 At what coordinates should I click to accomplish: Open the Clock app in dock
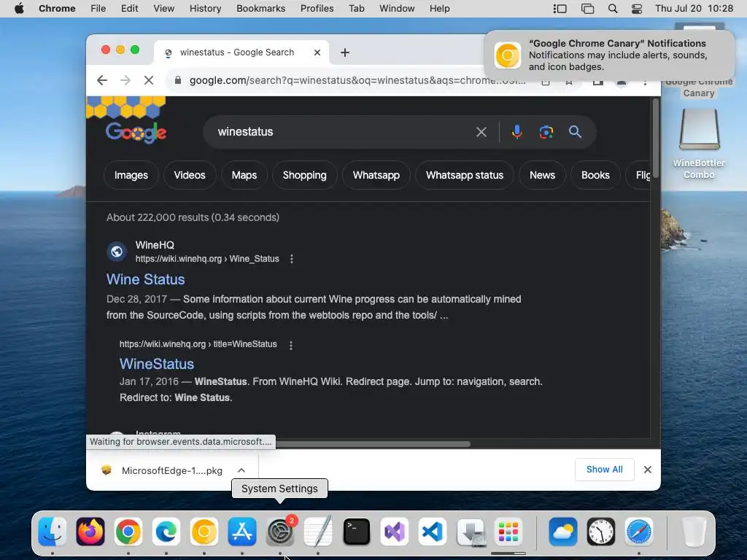click(x=601, y=532)
